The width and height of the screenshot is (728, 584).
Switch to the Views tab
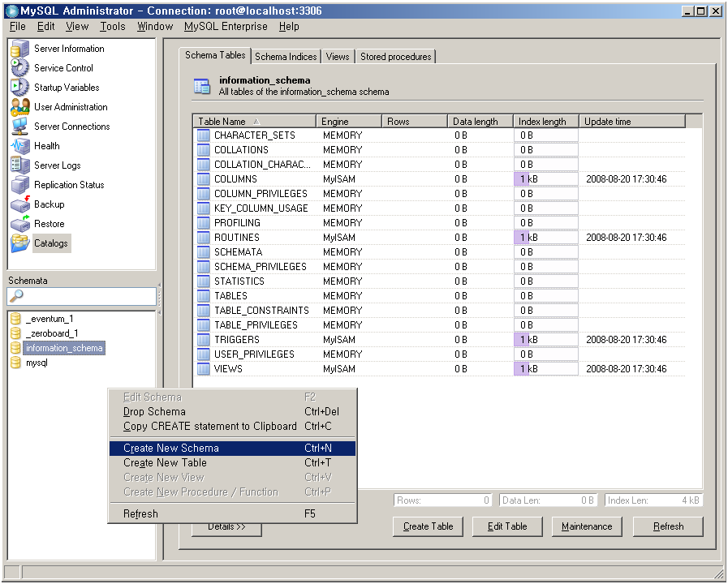pyautogui.click(x=338, y=57)
